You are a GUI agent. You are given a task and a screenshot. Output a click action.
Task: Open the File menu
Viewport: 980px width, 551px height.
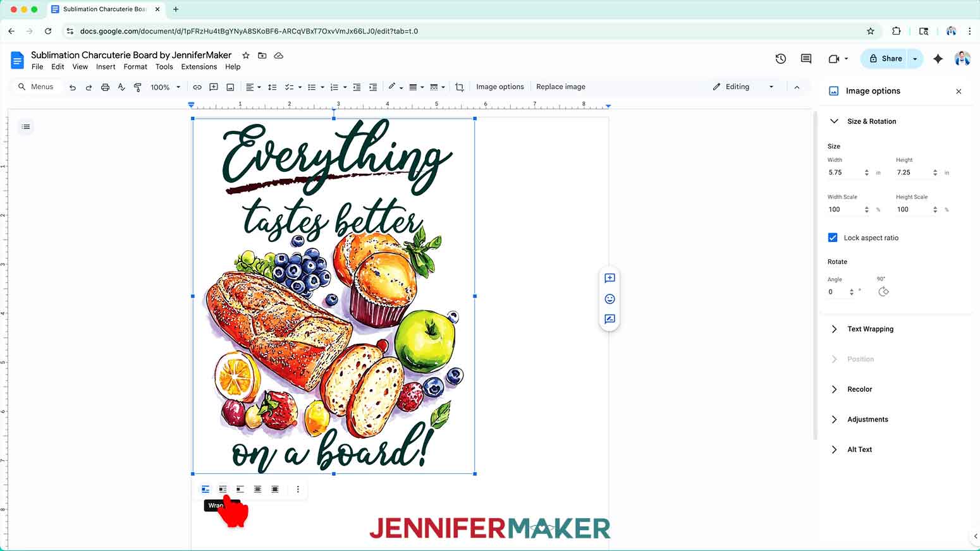point(37,67)
